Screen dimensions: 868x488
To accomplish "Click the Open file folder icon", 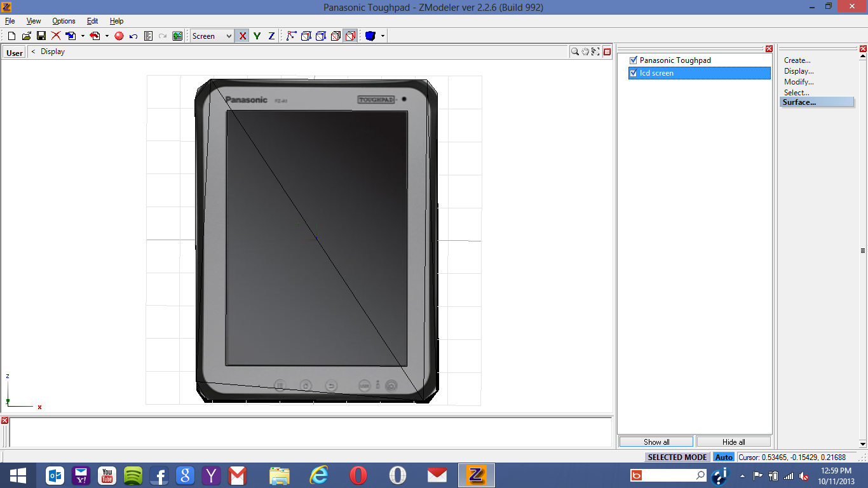I will (26, 36).
